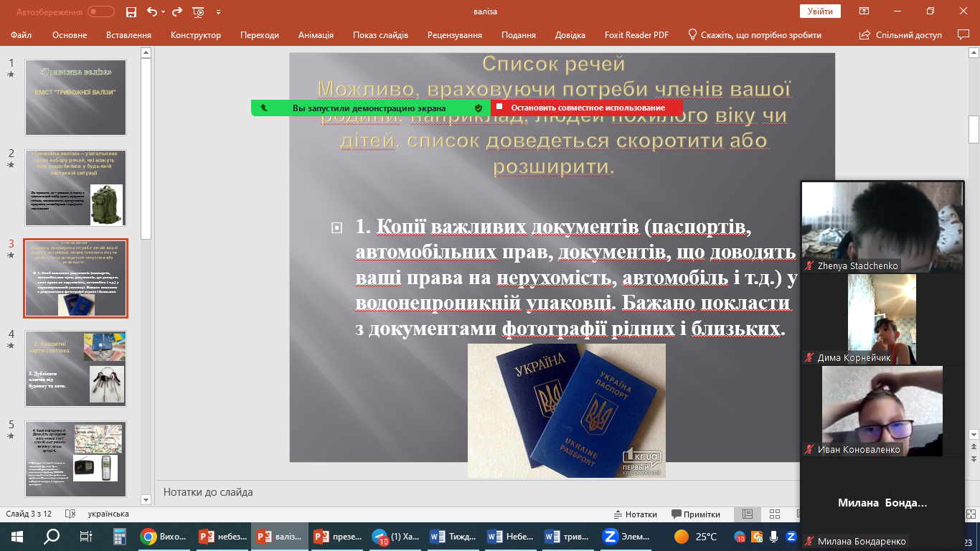Click the passport image on the slide

point(566,410)
